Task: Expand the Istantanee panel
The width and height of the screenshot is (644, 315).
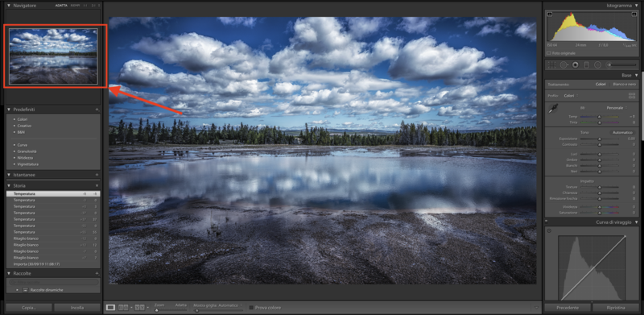Action: 9,175
